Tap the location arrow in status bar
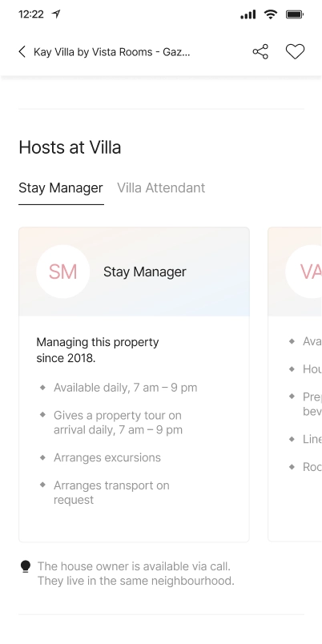The width and height of the screenshot is (322, 644). point(56,14)
